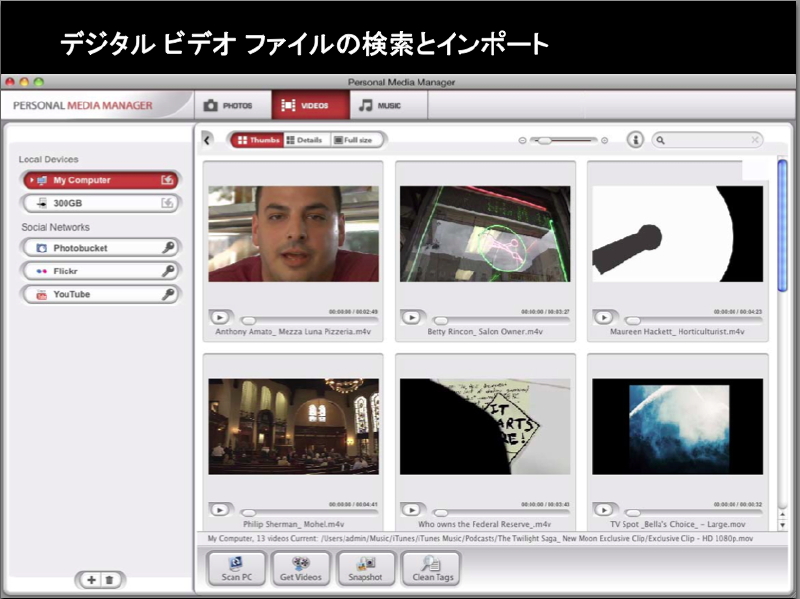Open the info panel with the i icon

tap(635, 140)
